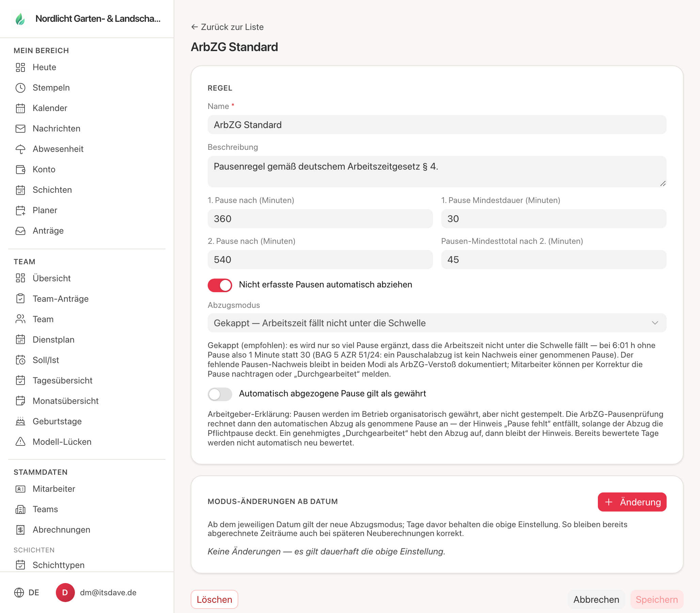Click the Modell-Lücken warning triangle icon
The width and height of the screenshot is (700, 613).
(20, 442)
